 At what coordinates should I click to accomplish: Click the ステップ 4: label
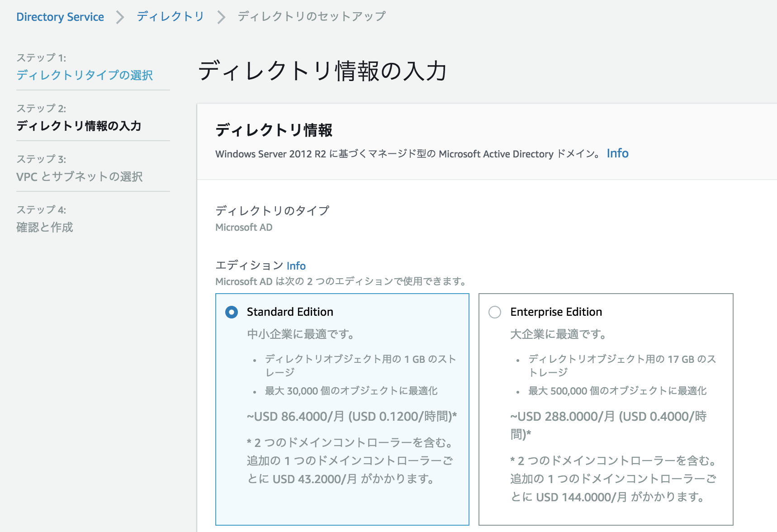tap(41, 210)
